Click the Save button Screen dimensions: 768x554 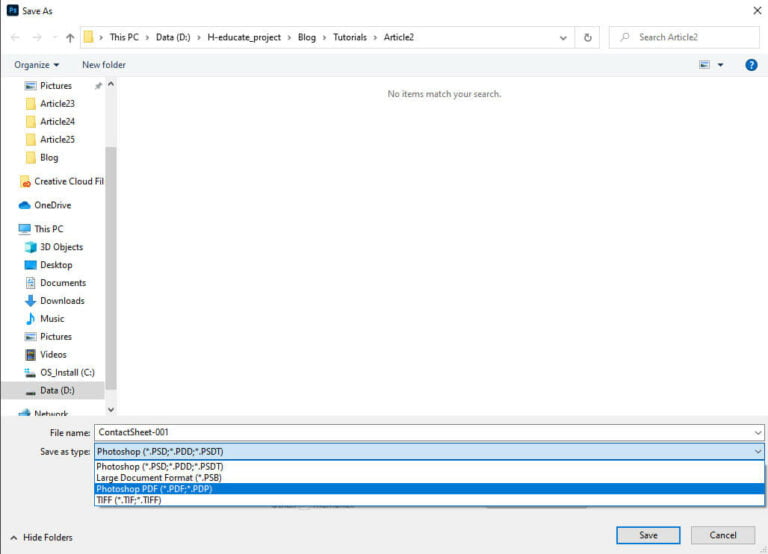pyautogui.click(x=648, y=535)
